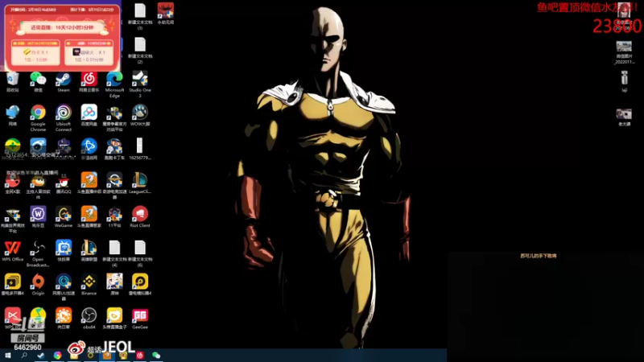Open the blue star 暴雪战网 shortcut
Viewport: 644px width, 362px height.
coord(89,149)
